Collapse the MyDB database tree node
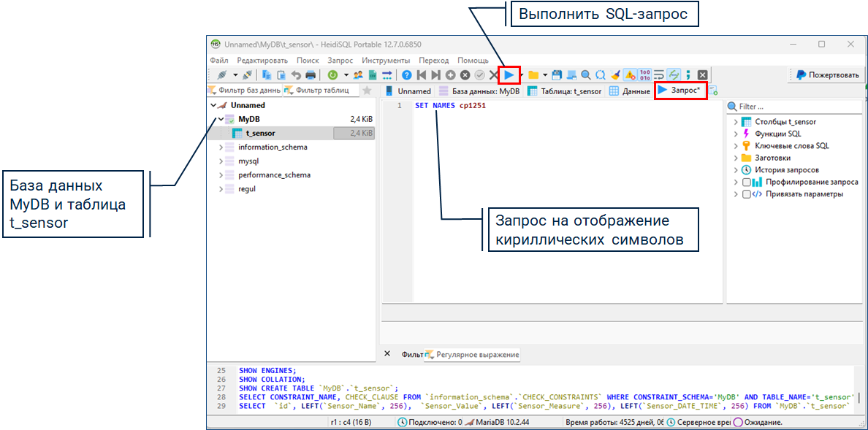Image resolution: width=868 pixels, height=430 pixels. [x=220, y=119]
